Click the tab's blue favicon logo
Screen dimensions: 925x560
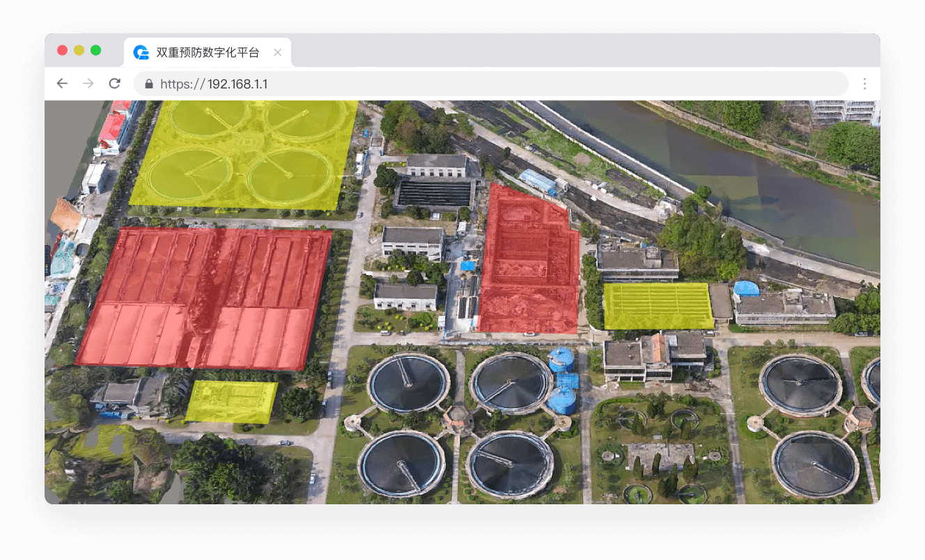tap(141, 52)
